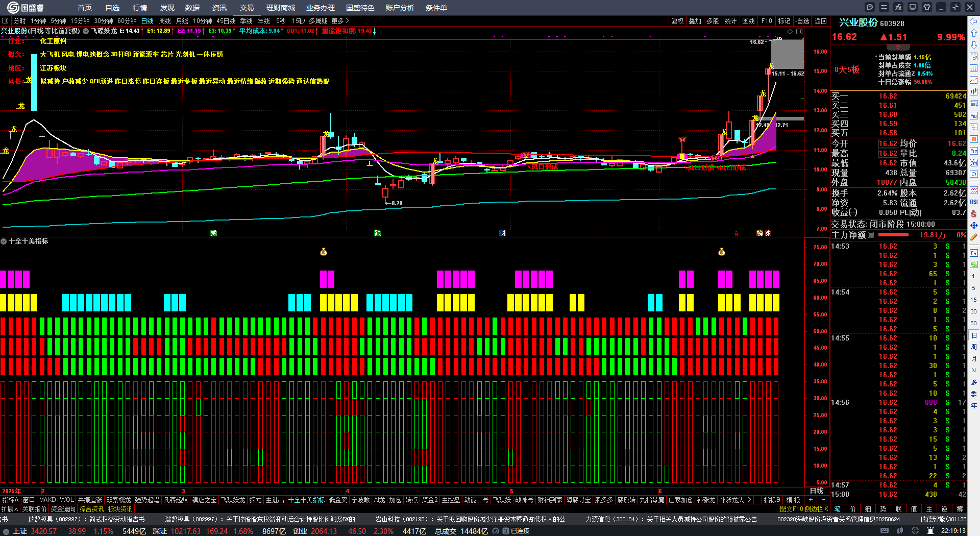Click the crosshair target icon in status bar
Screen dimensions: 980x536
point(916,531)
